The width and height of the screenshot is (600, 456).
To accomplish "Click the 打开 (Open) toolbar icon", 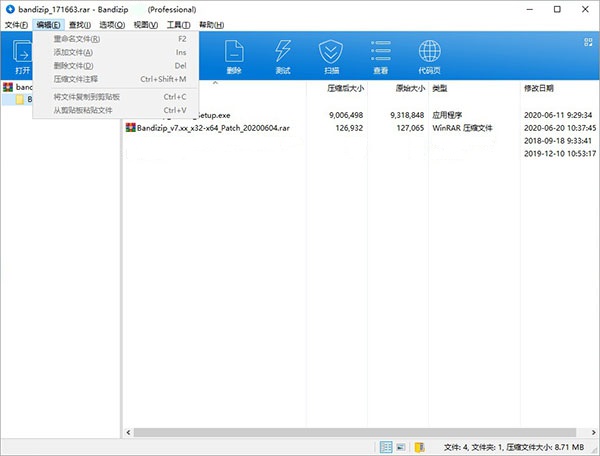I will coord(23,57).
